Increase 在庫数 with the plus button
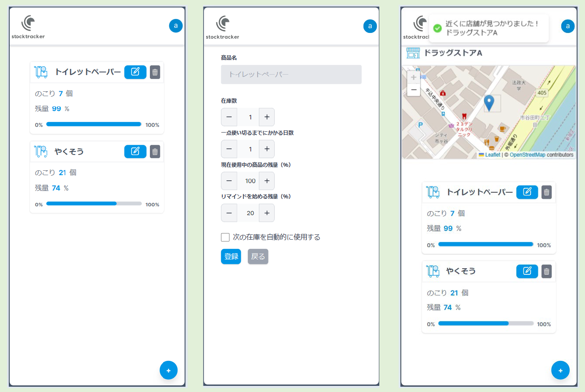 tap(266, 117)
